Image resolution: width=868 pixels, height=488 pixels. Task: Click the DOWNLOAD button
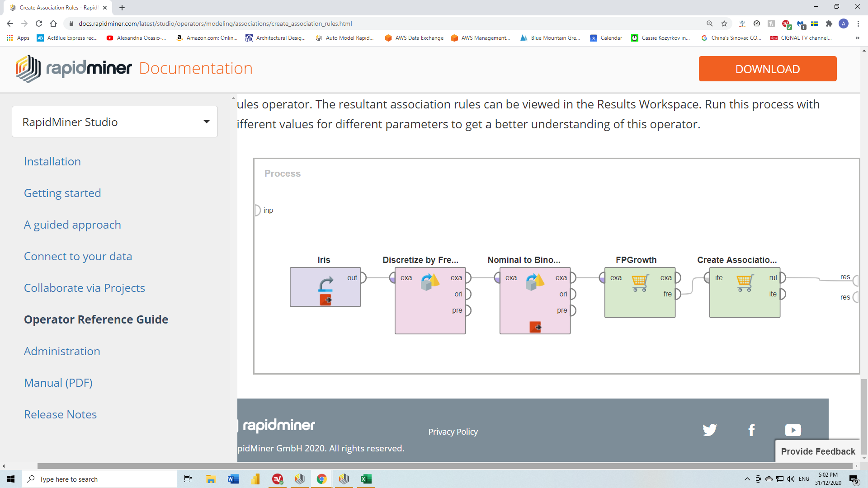tap(768, 69)
